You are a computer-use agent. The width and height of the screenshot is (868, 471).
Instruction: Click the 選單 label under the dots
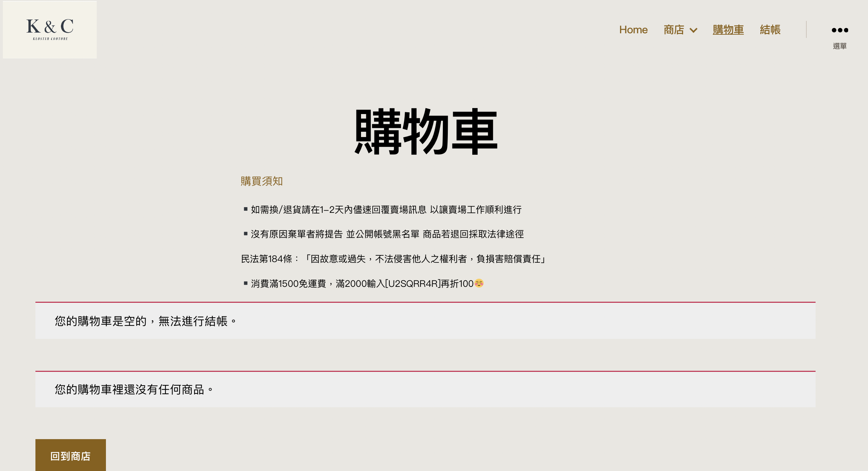pyautogui.click(x=840, y=46)
